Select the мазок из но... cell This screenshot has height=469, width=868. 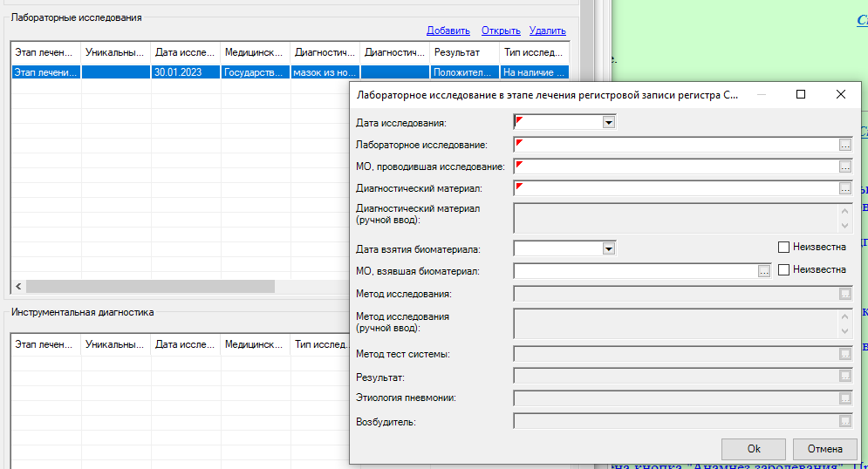[325, 71]
